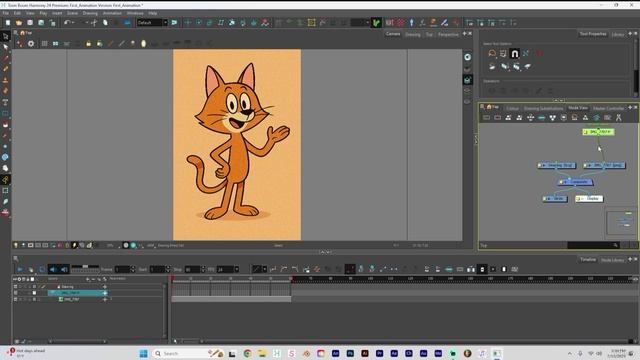Open the Colour tab
This screenshot has width=640, height=360.
(512, 108)
